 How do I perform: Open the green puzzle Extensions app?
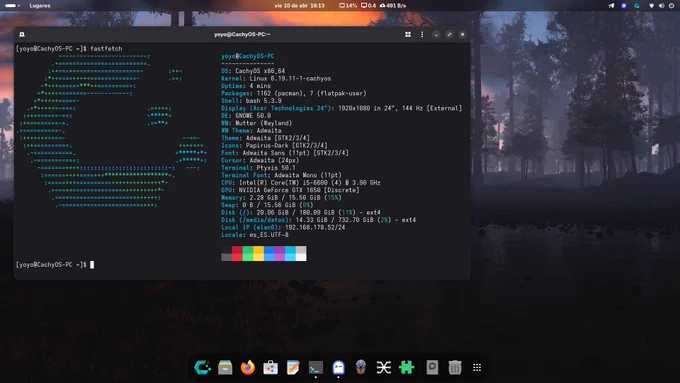(x=406, y=367)
